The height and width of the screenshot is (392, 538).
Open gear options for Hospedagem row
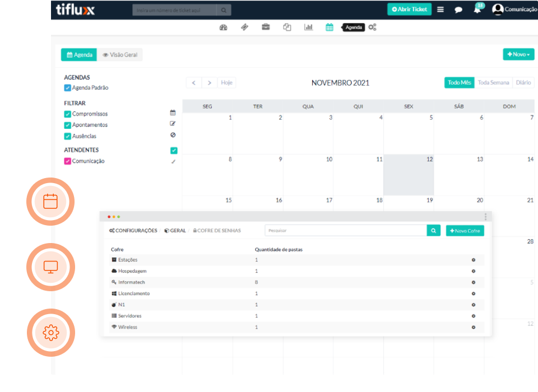474,271
